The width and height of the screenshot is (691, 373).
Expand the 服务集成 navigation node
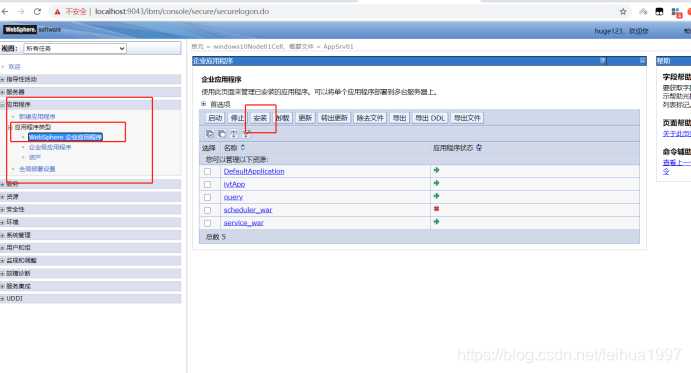pyautogui.click(x=3, y=286)
